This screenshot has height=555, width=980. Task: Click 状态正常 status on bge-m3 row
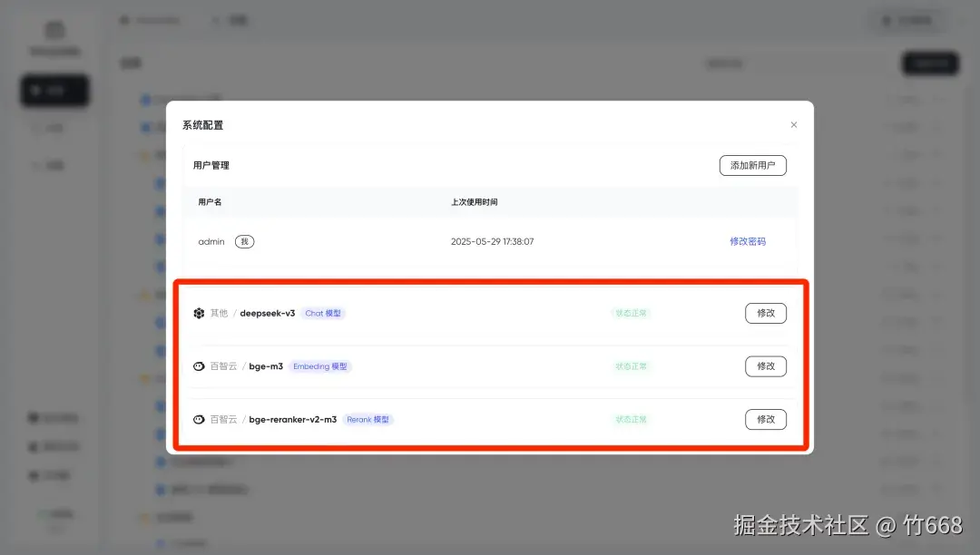tap(631, 366)
